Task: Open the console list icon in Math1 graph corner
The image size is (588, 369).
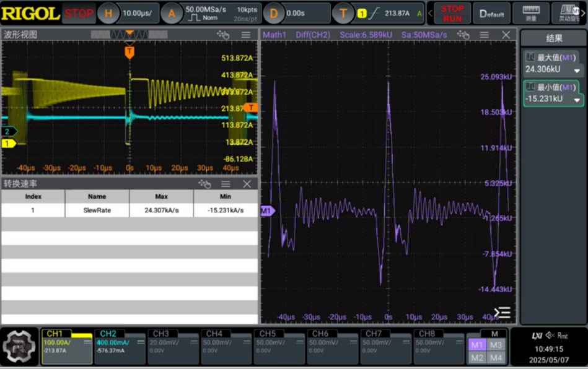Action: coord(502,312)
